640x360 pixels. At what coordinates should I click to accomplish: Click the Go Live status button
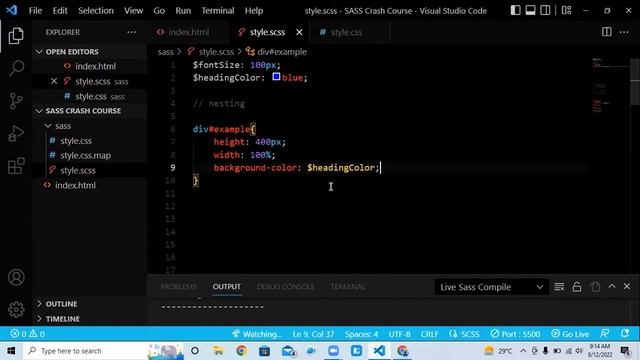pos(570,334)
